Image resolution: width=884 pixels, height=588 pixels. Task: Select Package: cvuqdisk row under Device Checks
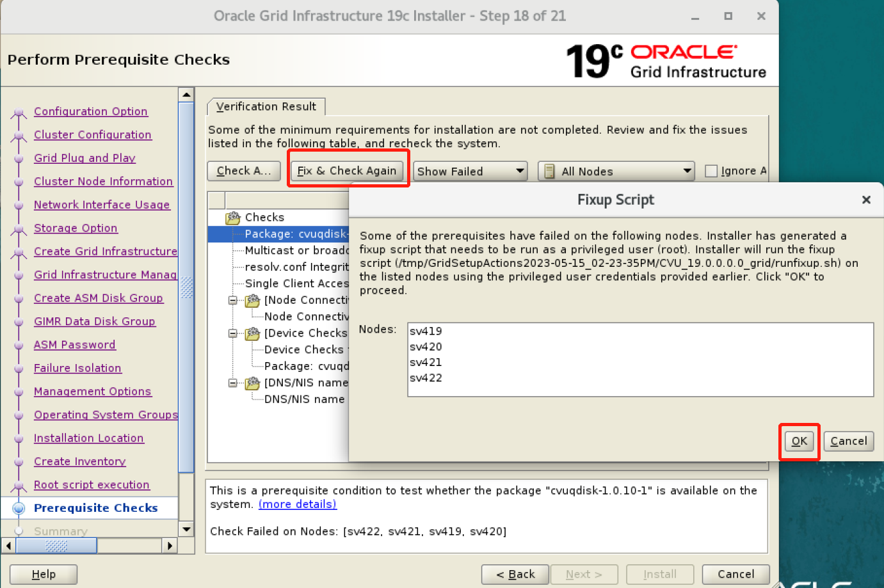[307, 367]
